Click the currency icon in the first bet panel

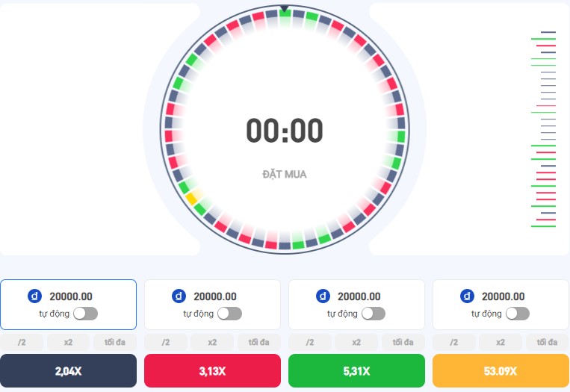pos(34,296)
